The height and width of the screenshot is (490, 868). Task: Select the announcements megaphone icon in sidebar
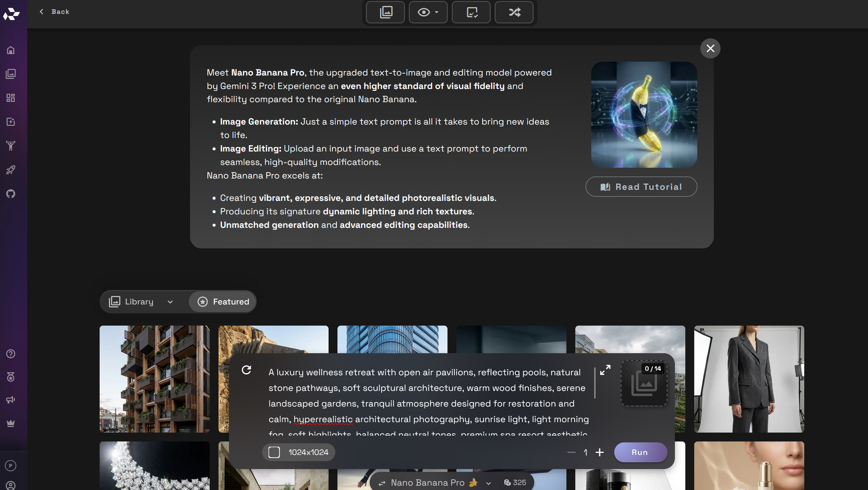pos(10,399)
